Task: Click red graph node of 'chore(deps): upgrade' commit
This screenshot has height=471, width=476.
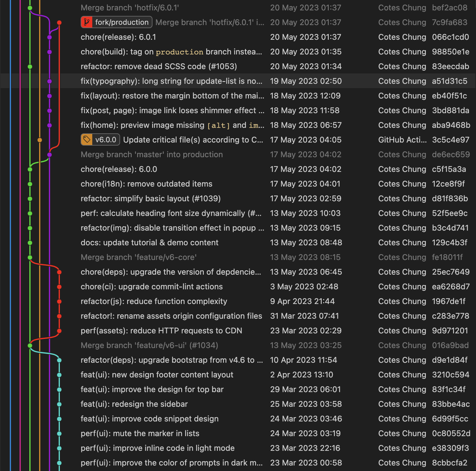Action: (x=59, y=272)
